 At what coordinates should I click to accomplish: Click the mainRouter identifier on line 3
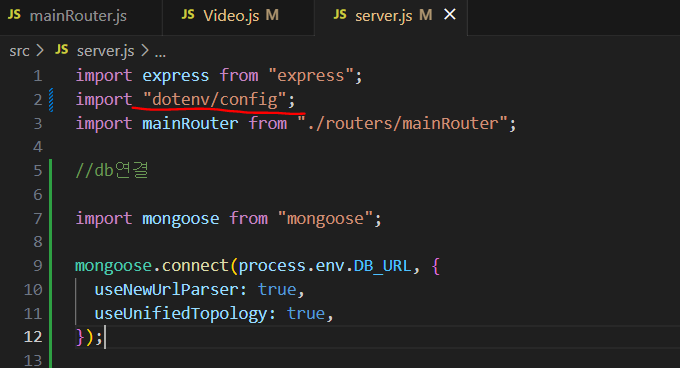190,124
